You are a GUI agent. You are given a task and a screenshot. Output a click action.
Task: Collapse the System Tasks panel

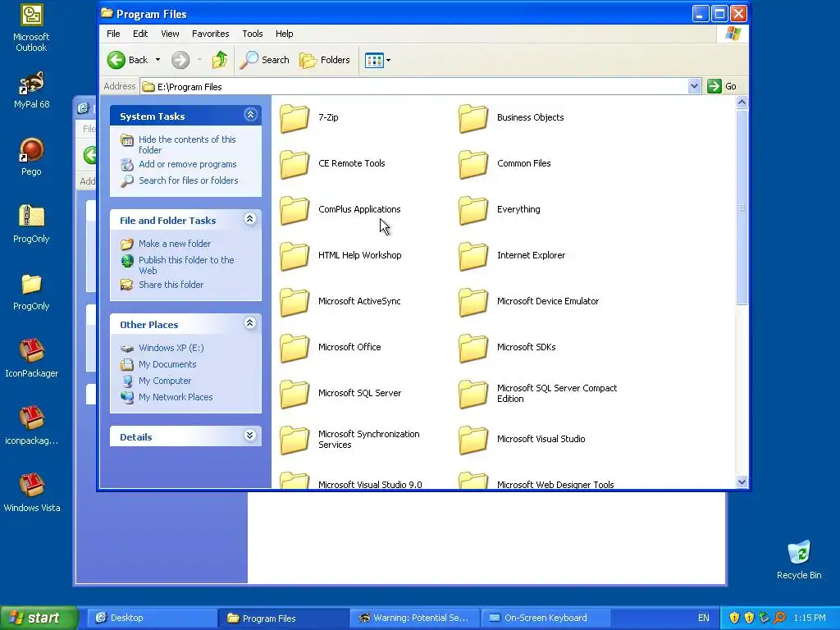[x=250, y=115]
